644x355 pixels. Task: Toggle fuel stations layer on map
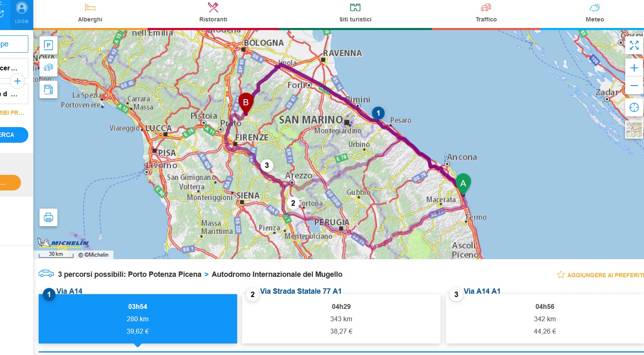point(48,89)
